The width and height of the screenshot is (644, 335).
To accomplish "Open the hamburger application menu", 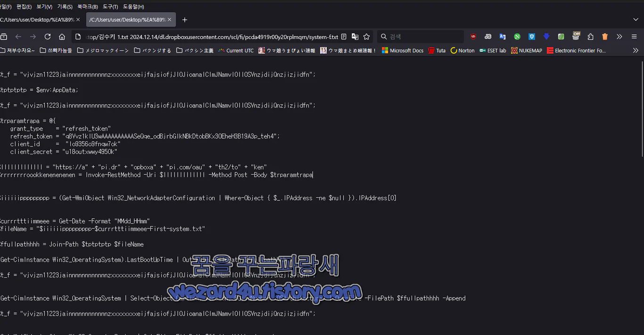I will point(634,37).
